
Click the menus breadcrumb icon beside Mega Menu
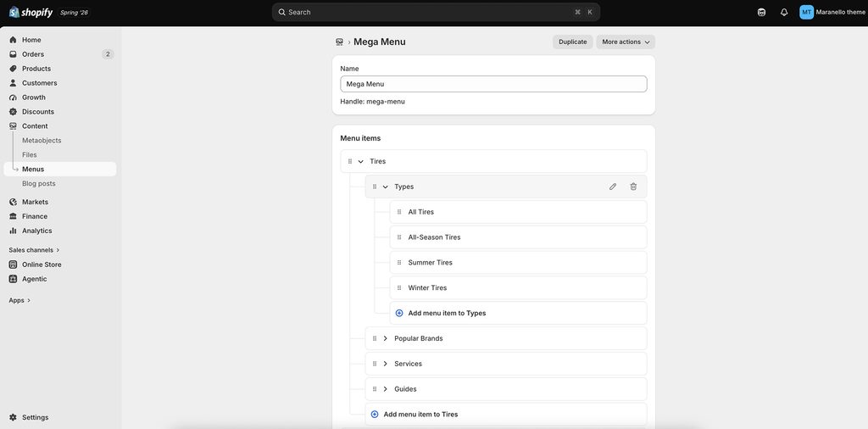pos(339,42)
